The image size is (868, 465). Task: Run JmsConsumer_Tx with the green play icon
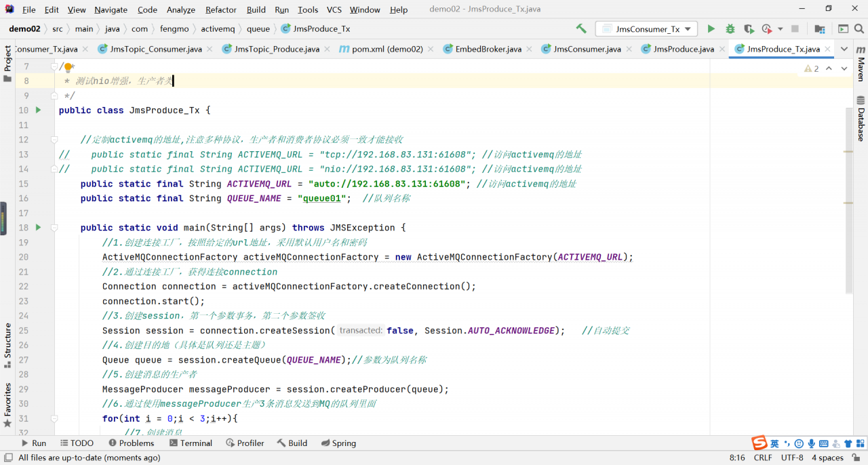coord(711,29)
